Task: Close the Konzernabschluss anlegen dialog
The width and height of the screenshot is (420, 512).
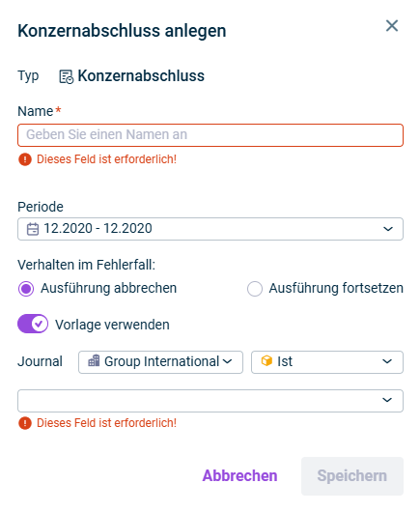Action: tap(392, 26)
